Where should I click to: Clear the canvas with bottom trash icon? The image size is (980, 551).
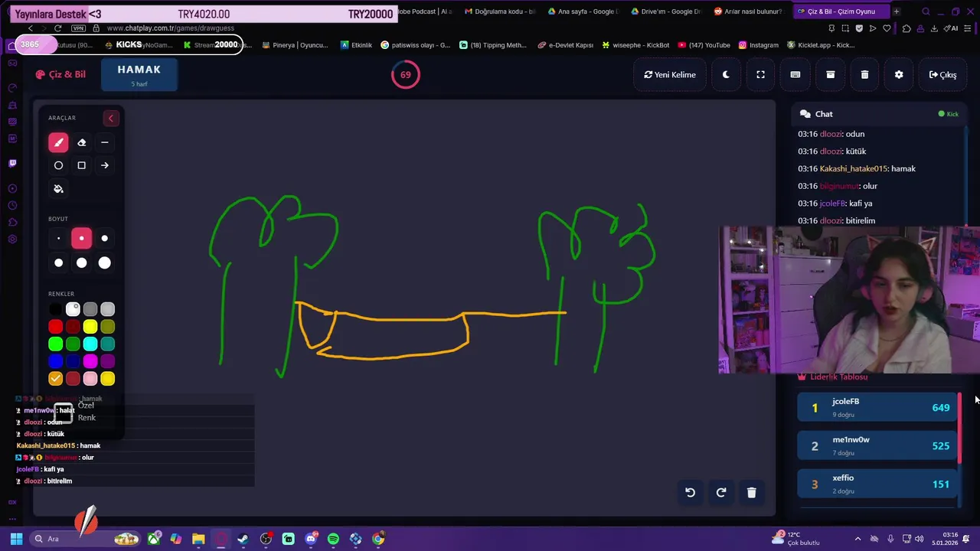click(751, 493)
